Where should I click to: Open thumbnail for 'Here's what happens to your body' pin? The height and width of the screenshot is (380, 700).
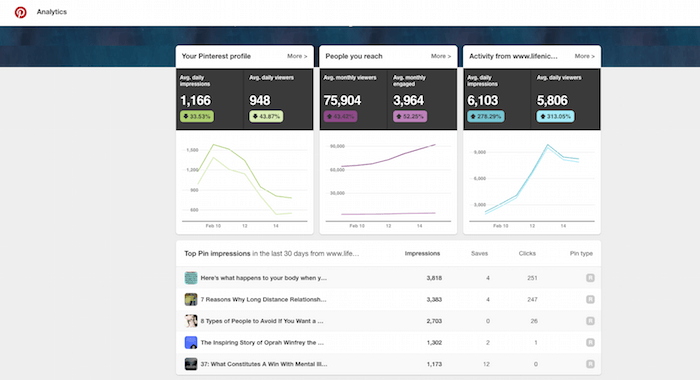[x=191, y=278]
